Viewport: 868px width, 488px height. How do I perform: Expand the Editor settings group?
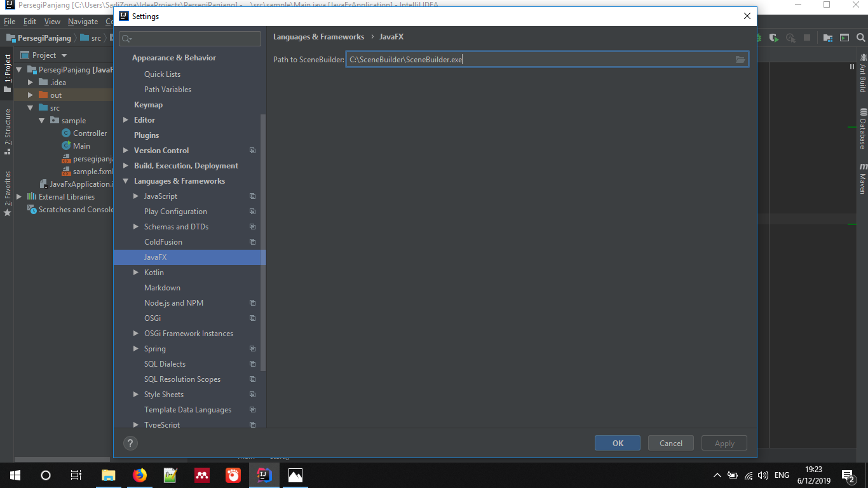tap(126, 120)
